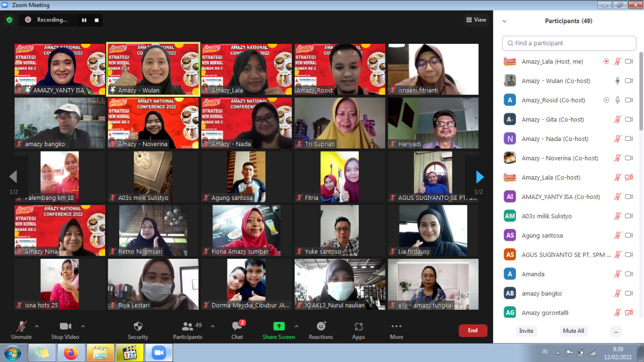This screenshot has height=362, width=644.
Task: Collapse the Participants panel header chevron
Action: [x=504, y=21]
